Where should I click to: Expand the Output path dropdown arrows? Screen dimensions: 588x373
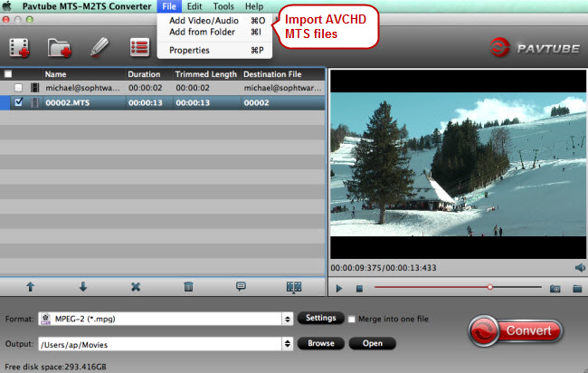[x=288, y=343]
